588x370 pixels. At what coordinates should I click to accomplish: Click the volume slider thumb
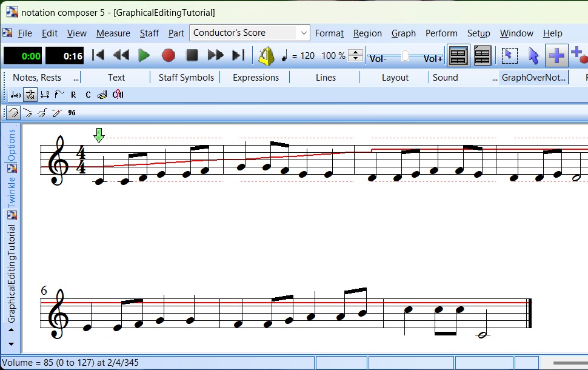[x=405, y=56]
